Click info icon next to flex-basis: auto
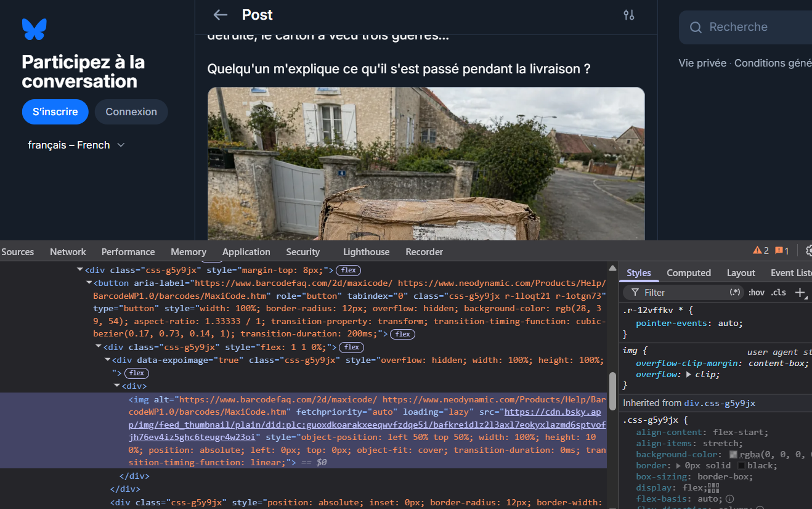Viewport: 812px width, 509px height. tap(729, 499)
